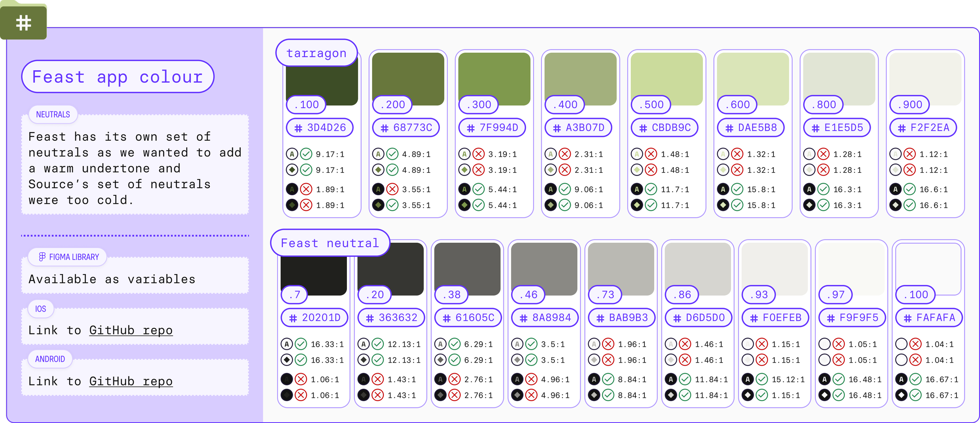This screenshot has height=423, width=980.
Task: Select the tarragon .400 step label
Action: tap(565, 105)
